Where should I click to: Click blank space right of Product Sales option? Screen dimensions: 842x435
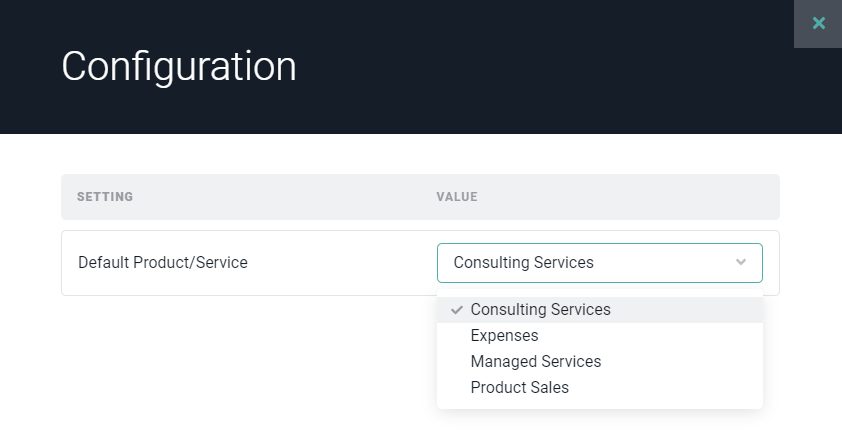coord(670,388)
